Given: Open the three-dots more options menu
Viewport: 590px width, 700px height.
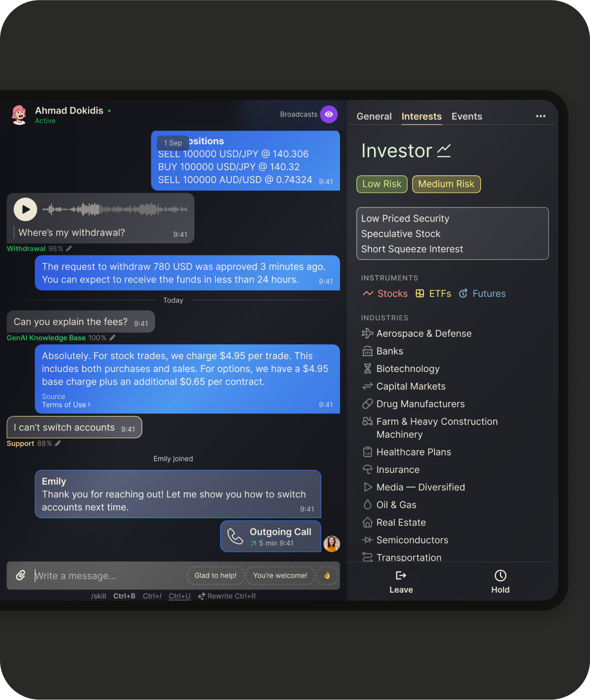Looking at the screenshot, I should [x=541, y=116].
